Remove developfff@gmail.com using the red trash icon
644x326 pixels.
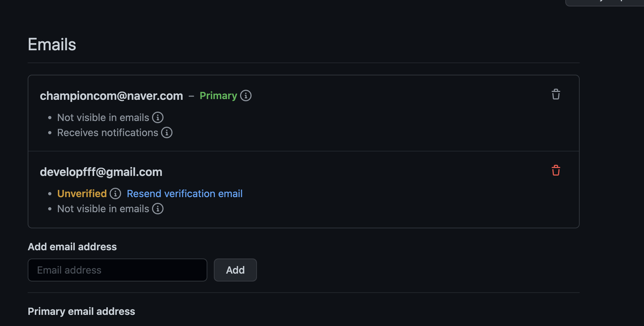556,171
